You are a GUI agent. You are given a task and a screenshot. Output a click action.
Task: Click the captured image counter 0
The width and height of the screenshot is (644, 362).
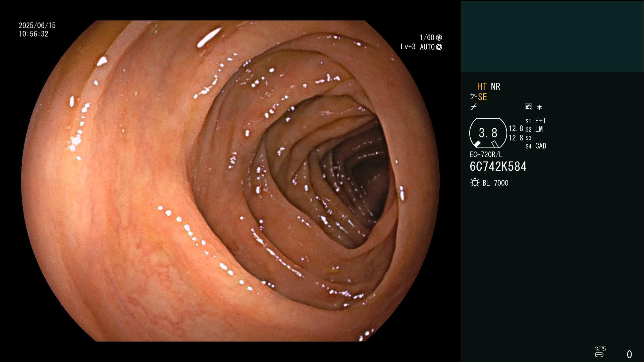click(630, 354)
